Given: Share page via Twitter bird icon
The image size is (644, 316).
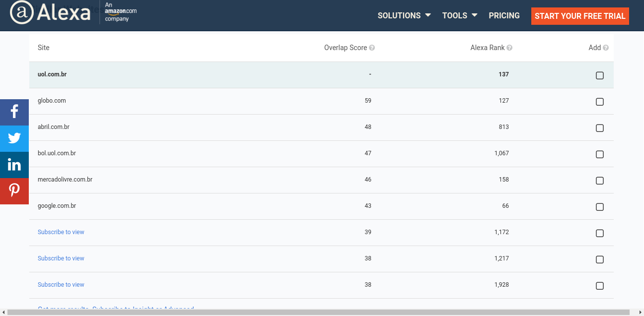Looking at the screenshot, I should coord(14,138).
